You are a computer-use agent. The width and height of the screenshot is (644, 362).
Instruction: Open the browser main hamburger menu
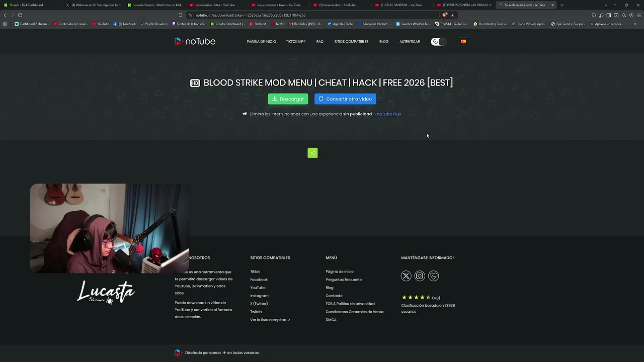pyautogui.click(x=639, y=15)
